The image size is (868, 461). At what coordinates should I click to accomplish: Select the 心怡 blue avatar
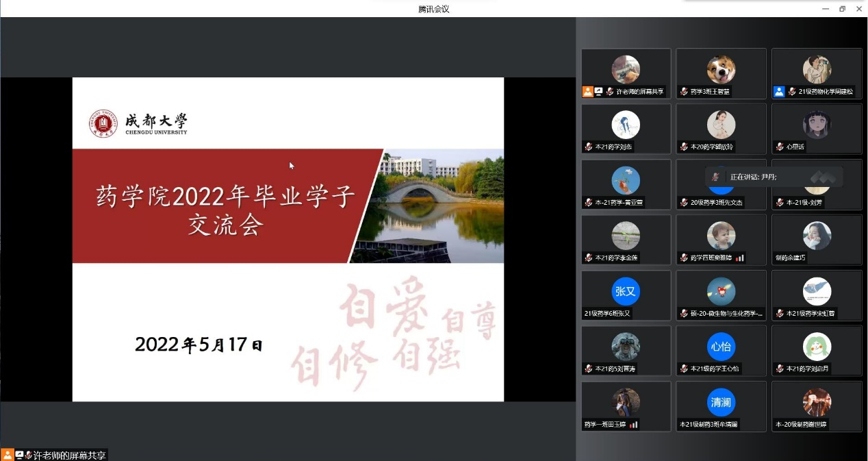point(721,347)
